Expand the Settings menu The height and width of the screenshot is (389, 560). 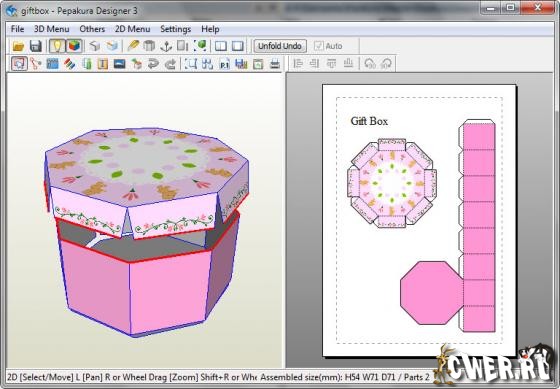175,29
